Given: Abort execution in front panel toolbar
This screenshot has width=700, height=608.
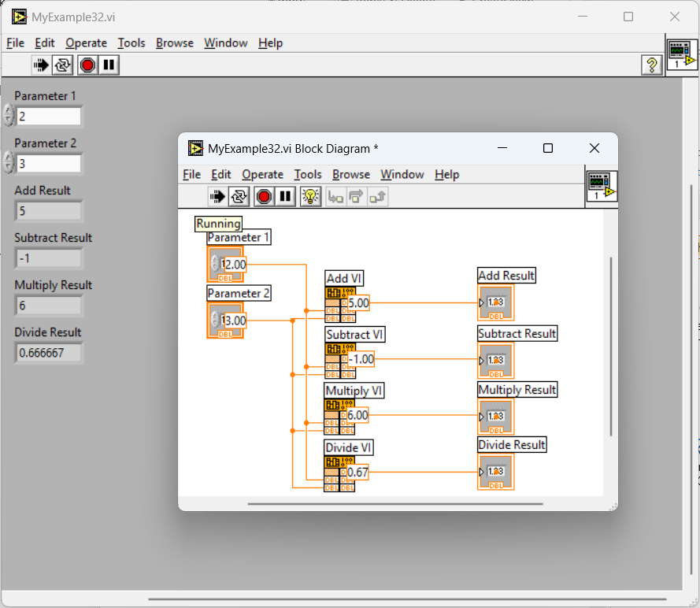Looking at the screenshot, I should [87, 65].
